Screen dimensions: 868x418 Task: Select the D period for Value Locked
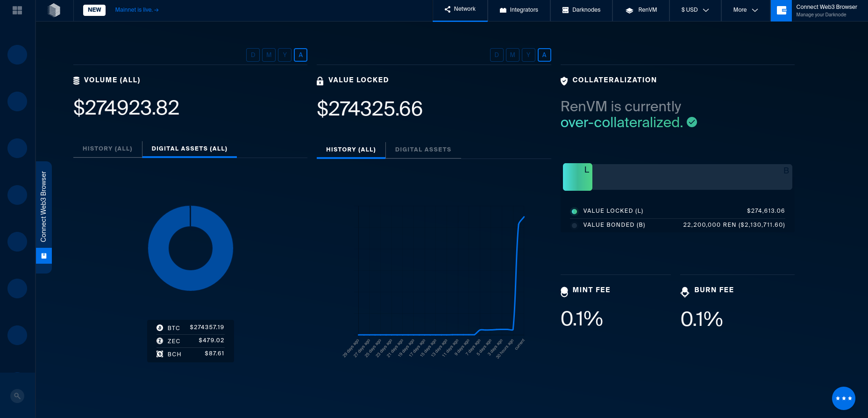[x=497, y=55]
